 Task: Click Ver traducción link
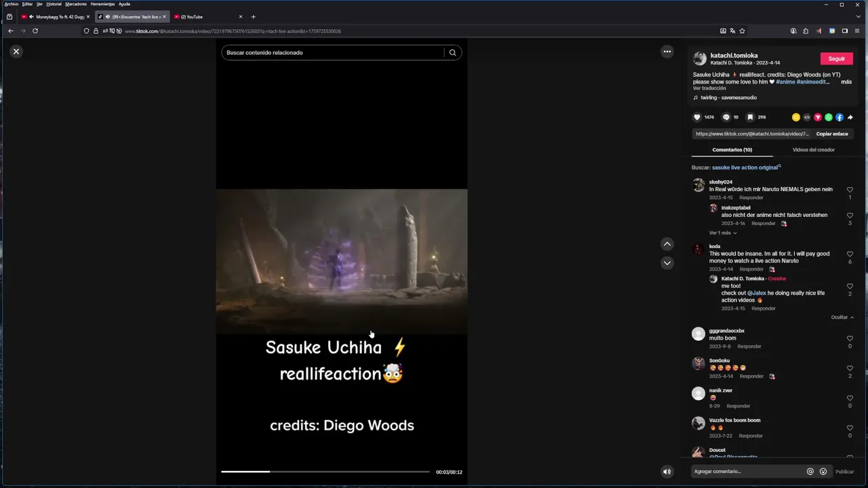(709, 88)
